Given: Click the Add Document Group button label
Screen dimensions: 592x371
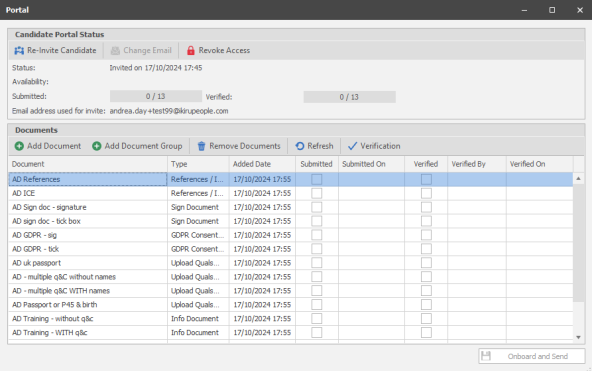Looking at the screenshot, I should point(143,146).
